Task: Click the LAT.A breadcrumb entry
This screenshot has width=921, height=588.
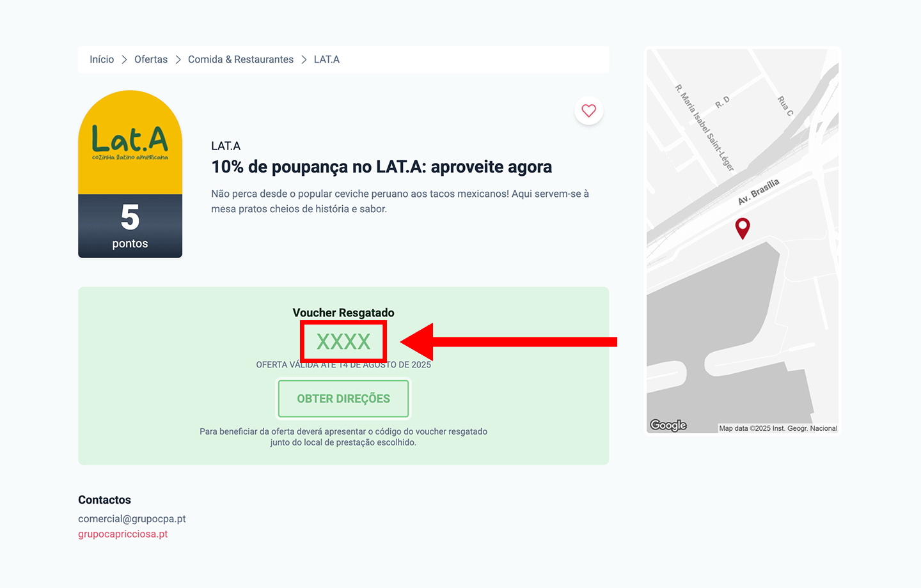Action: tap(326, 59)
